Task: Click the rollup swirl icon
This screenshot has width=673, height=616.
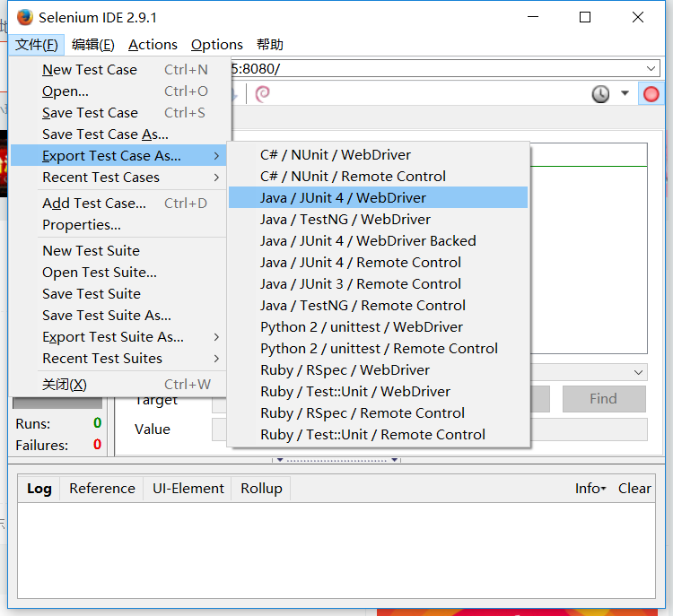Action: point(263,94)
